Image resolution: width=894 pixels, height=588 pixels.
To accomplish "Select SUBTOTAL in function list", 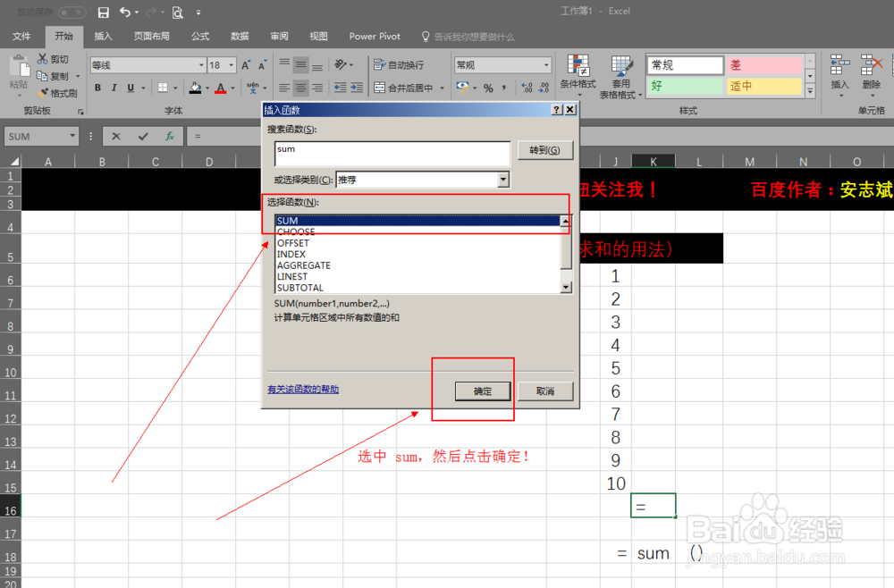I will tap(417, 288).
